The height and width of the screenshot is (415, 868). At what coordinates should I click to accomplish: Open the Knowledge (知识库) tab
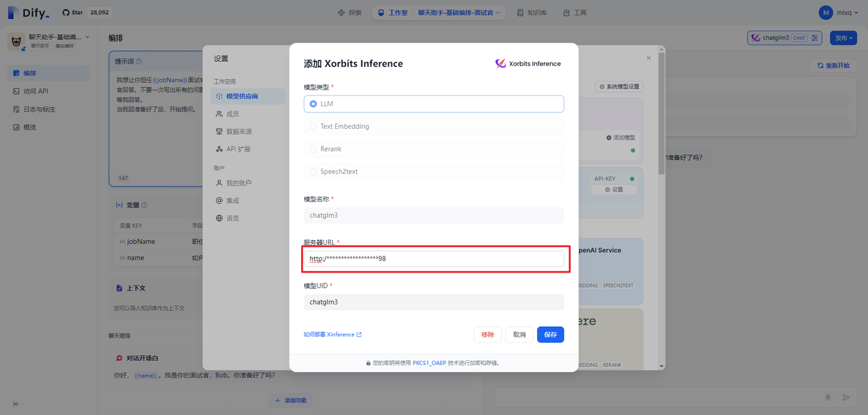(x=532, y=12)
